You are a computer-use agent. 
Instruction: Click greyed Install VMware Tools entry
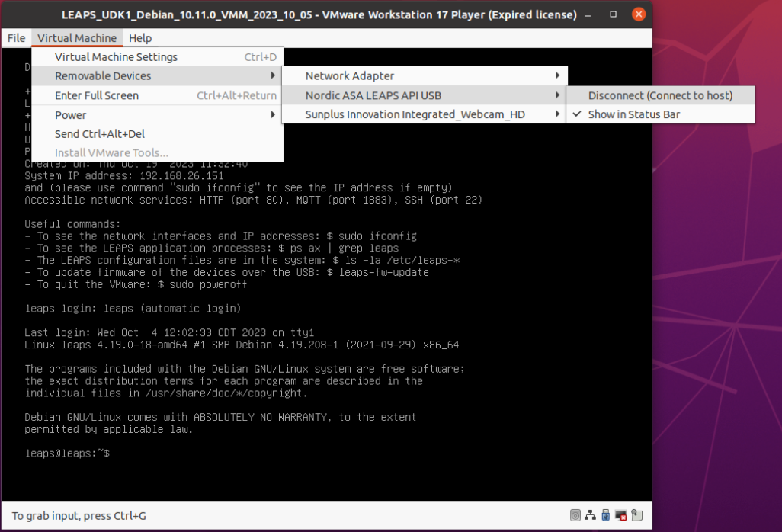(x=158, y=152)
